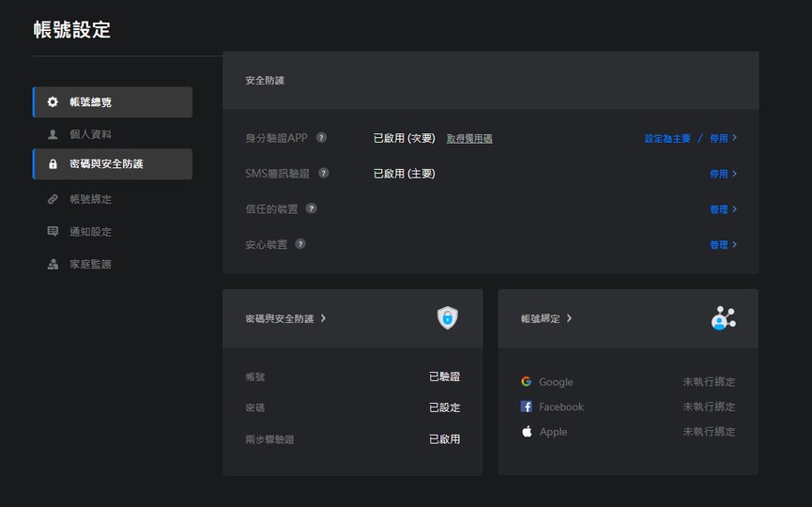
Task: Click the person icon beside 個人資料
Action: (53, 134)
